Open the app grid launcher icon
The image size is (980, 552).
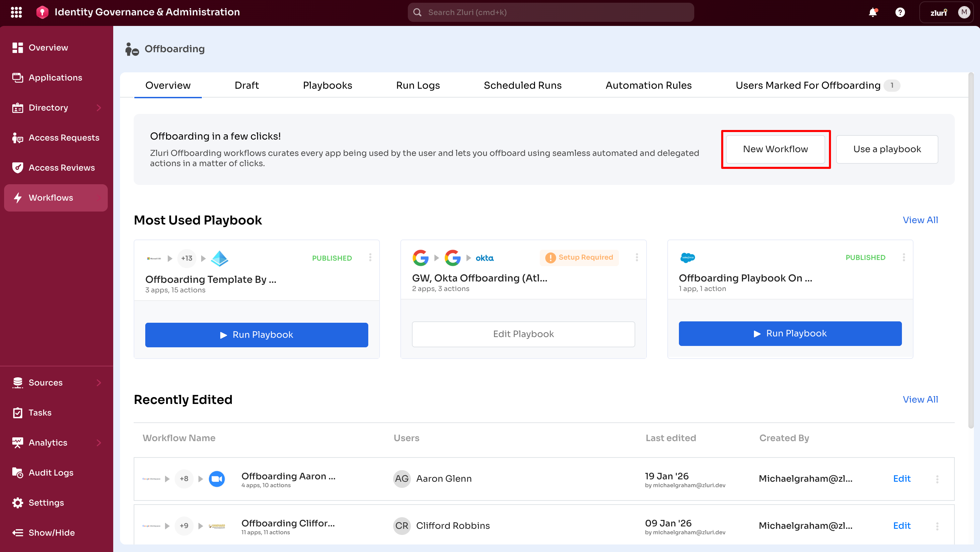pos(16,12)
